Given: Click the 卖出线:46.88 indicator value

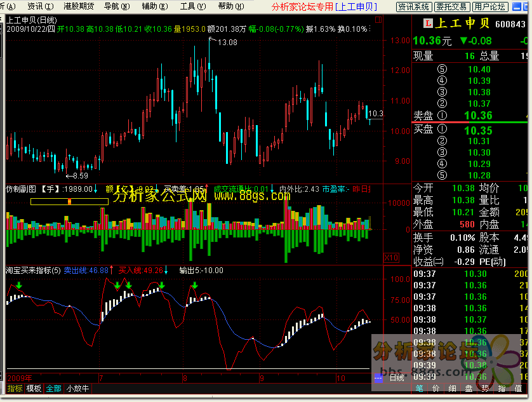Looking at the screenshot, I should (x=86, y=271).
